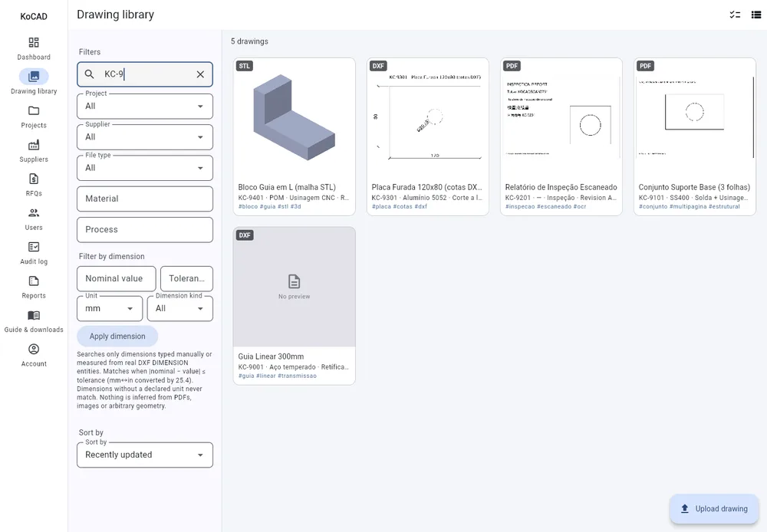Click the No preview file icon

294,281
